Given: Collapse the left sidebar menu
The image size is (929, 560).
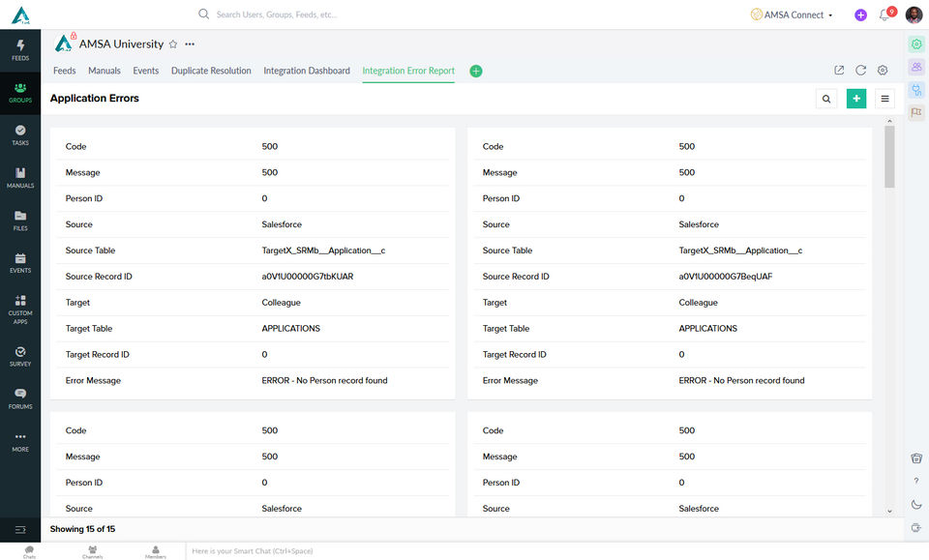Looking at the screenshot, I should click(20, 530).
